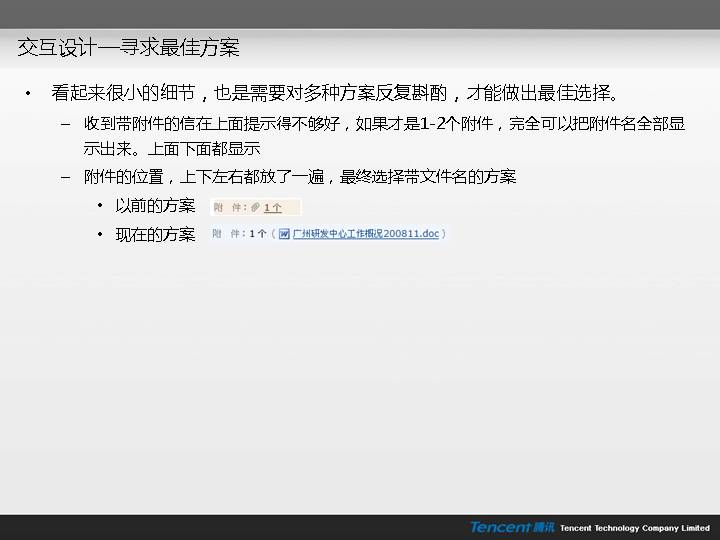The image size is (720, 540).
Task: Click the paperclip attachment icon
Action: (x=256, y=207)
